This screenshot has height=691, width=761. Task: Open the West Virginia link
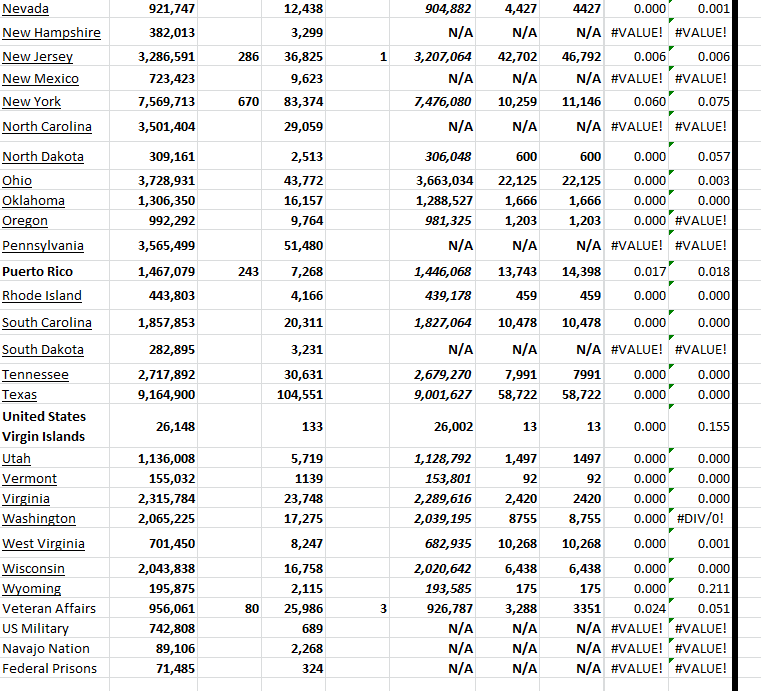click(x=43, y=544)
